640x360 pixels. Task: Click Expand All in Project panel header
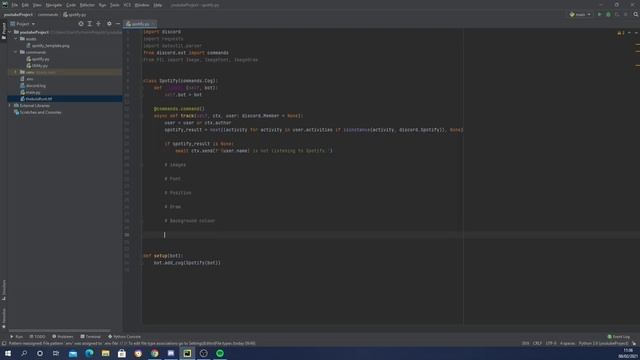(x=90, y=24)
